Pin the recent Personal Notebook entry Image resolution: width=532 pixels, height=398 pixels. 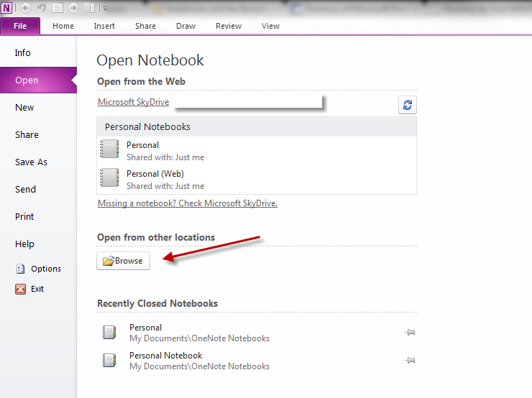click(411, 360)
